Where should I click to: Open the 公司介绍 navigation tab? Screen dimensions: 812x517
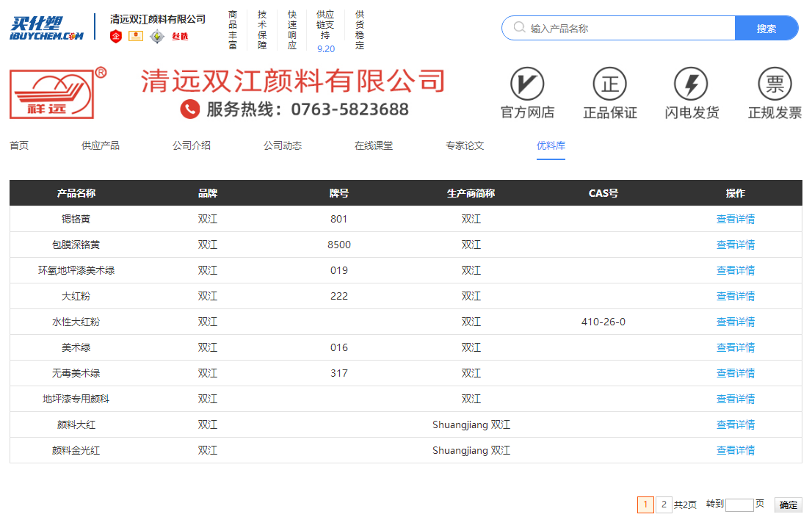pyautogui.click(x=192, y=145)
